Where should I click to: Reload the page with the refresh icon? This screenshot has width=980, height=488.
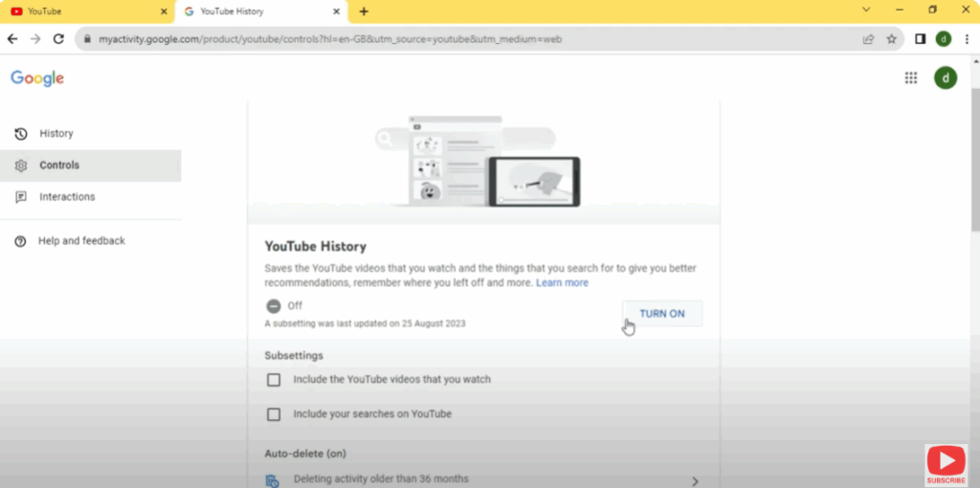[x=58, y=38]
